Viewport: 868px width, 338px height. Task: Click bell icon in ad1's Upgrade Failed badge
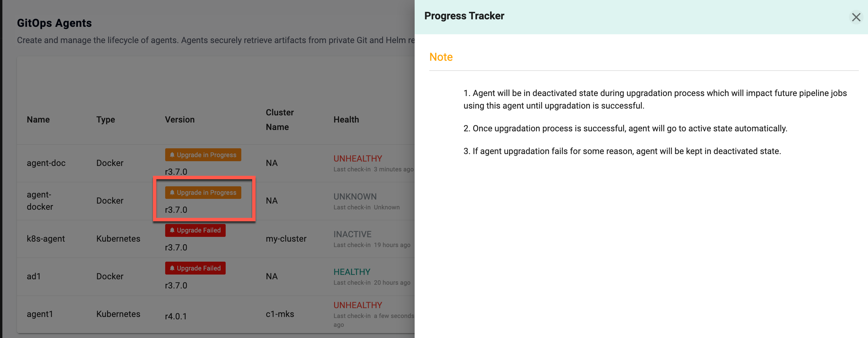pos(172,268)
